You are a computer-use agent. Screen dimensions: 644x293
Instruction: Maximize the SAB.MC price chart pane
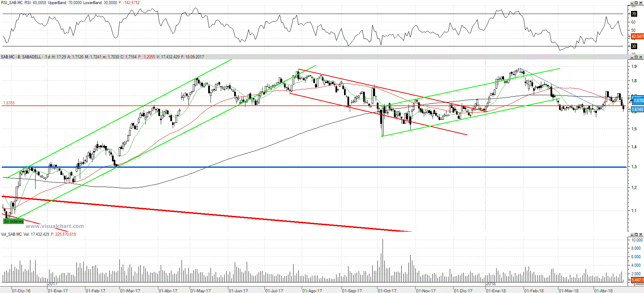point(636,57)
